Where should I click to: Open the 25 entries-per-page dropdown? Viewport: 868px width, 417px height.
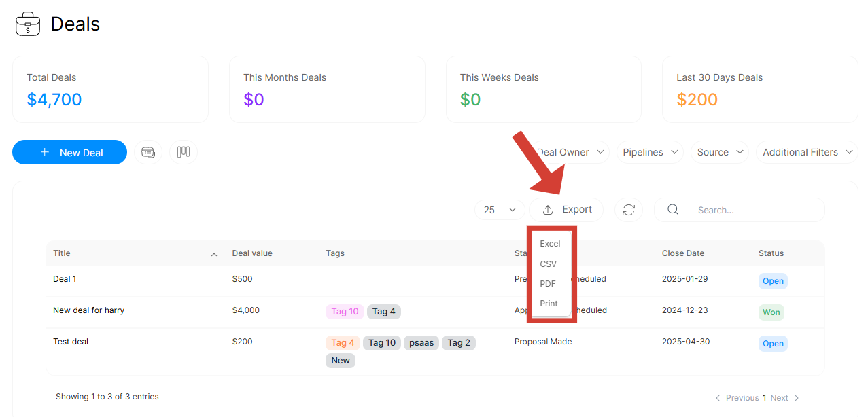tap(500, 210)
